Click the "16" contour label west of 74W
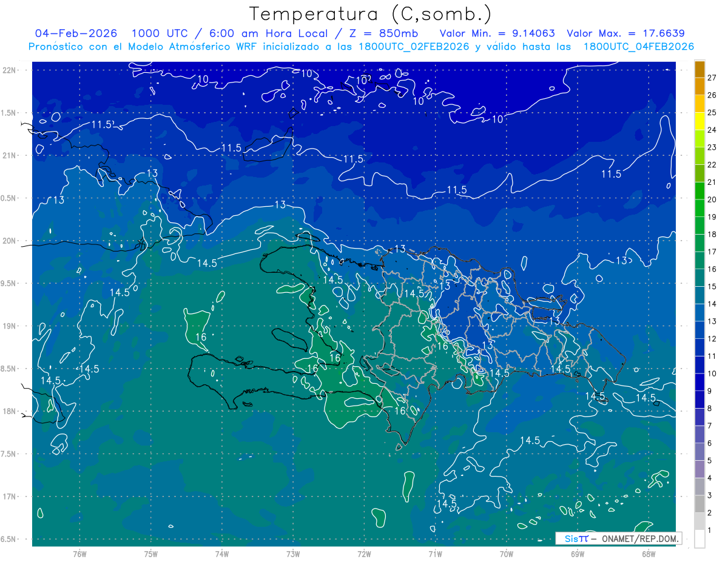This screenshot has height=562, width=728. pos(201,336)
